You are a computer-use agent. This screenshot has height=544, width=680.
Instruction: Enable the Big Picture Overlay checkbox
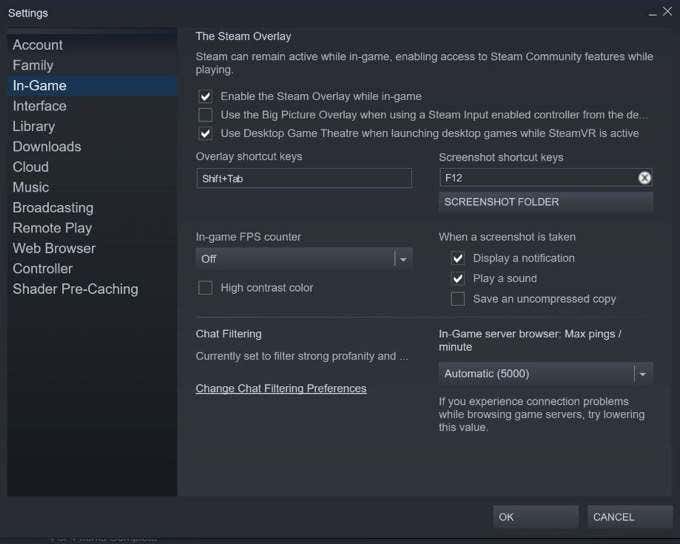click(206, 115)
